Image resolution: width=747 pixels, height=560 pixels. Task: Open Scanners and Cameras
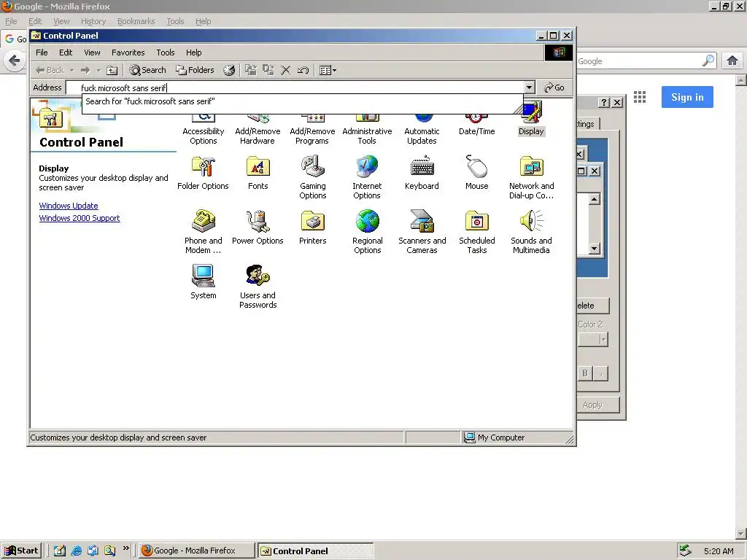tap(422, 232)
